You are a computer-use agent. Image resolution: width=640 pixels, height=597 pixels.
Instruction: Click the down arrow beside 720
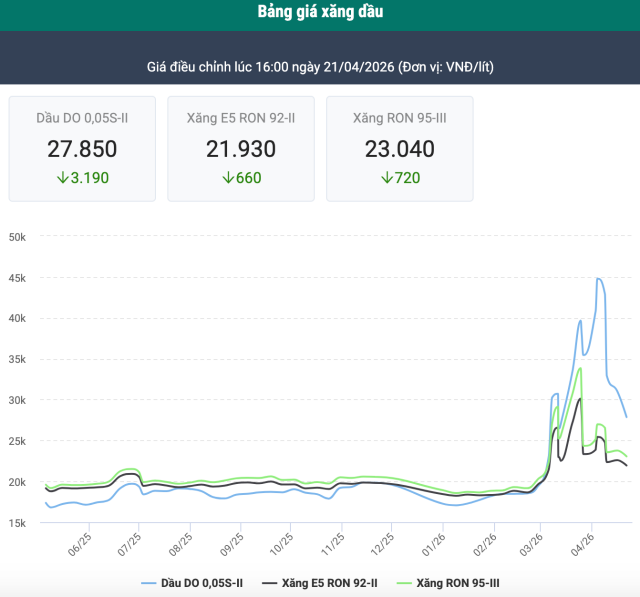[386, 178]
